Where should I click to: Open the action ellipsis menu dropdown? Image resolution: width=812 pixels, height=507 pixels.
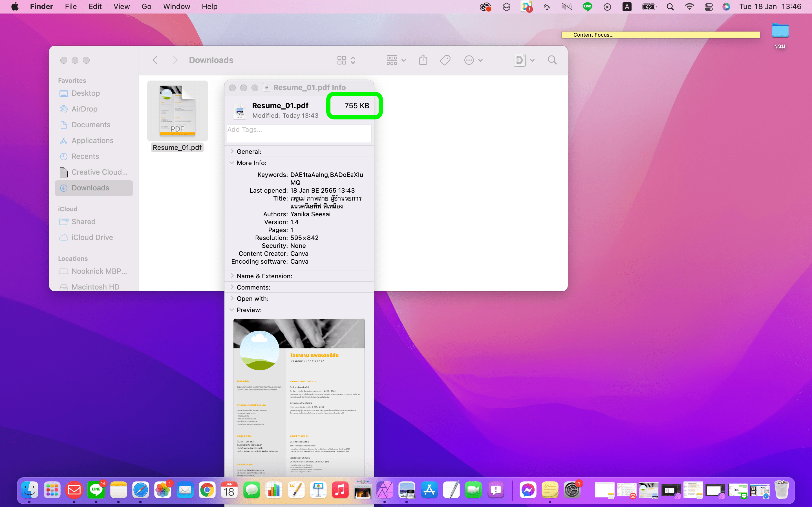coord(473,60)
